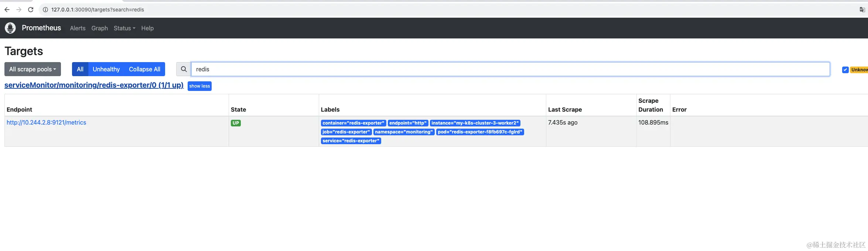The image size is (868, 251).
Task: Click the browser forward arrow
Action: [19, 10]
